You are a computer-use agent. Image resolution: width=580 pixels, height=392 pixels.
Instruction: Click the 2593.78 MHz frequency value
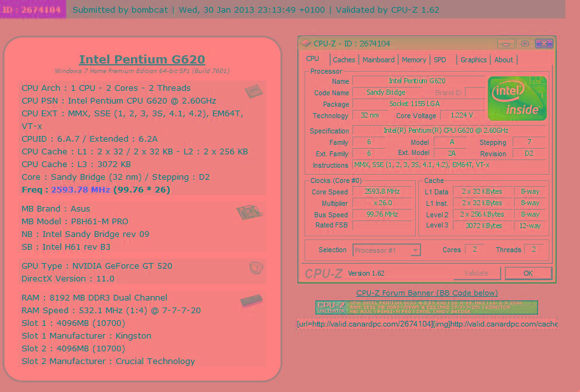81,190
